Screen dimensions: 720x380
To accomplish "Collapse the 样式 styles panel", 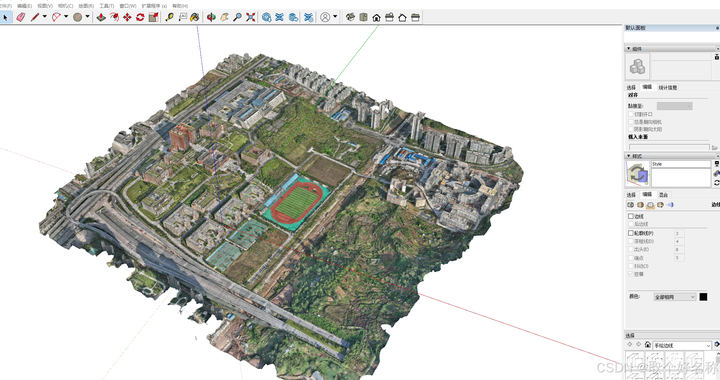I will 629,156.
